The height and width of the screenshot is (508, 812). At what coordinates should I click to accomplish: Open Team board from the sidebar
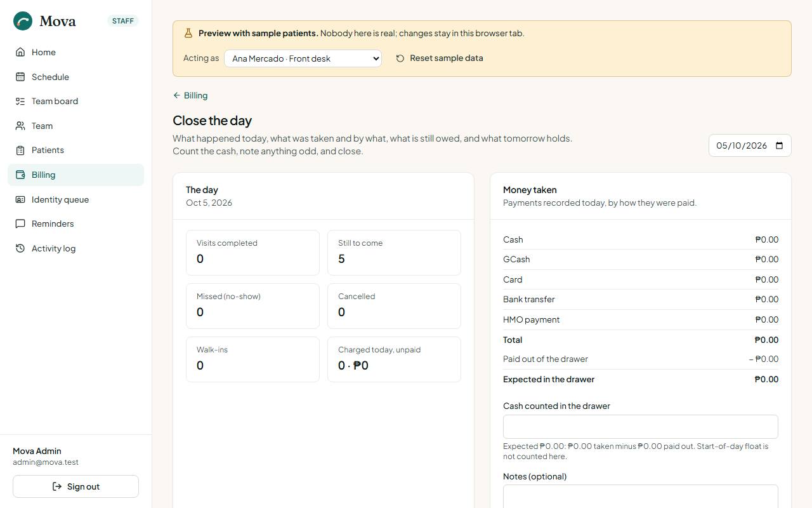76,101
